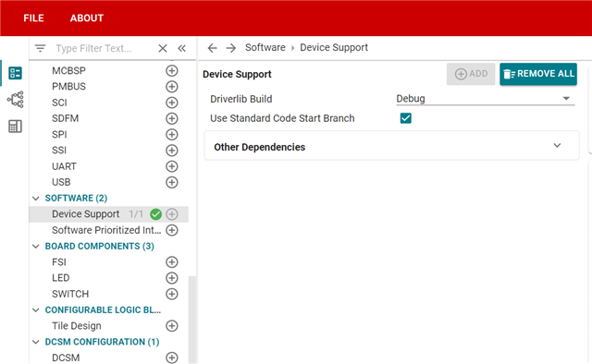Add an SSI instance with plus icon
Viewport: 592px width, 364px height.
172,151
